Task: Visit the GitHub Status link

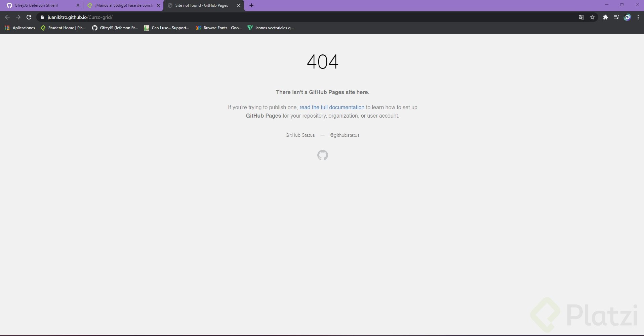Action: point(300,135)
